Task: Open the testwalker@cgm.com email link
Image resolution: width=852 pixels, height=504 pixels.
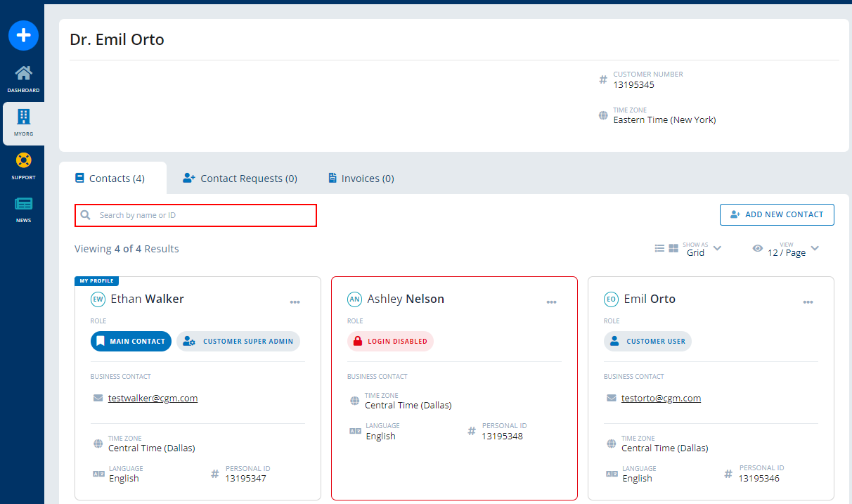Action: click(x=152, y=398)
